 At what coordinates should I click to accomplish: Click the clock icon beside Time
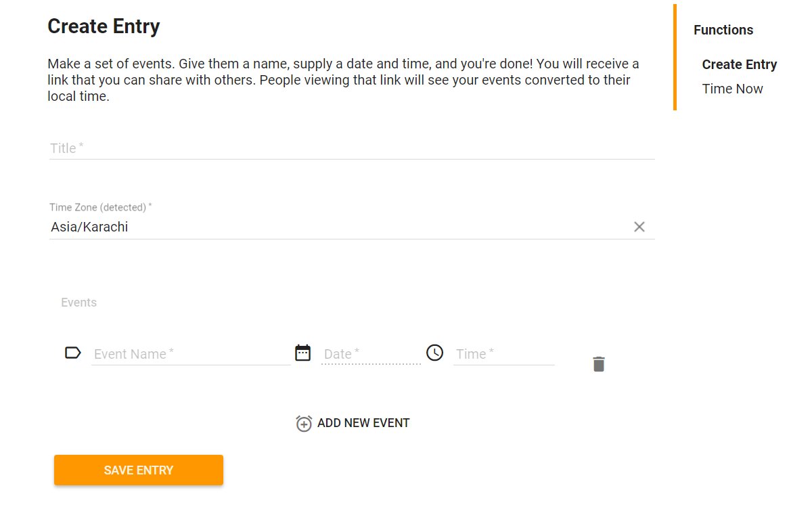(x=434, y=353)
